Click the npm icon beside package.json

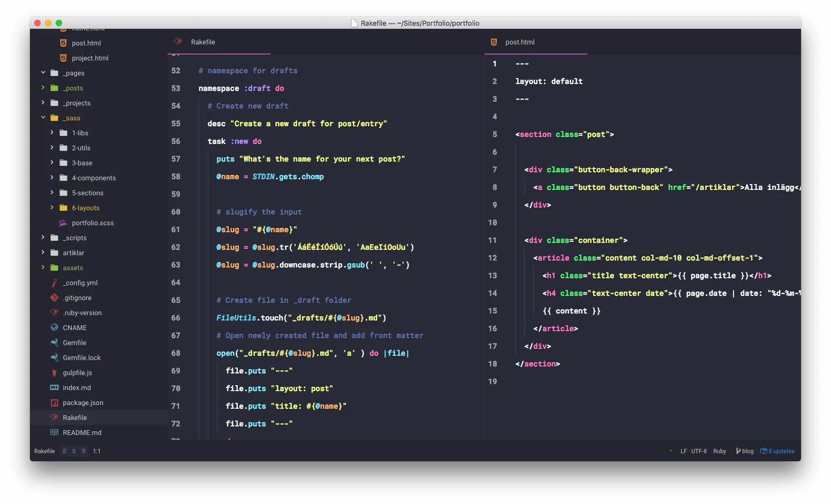click(54, 402)
